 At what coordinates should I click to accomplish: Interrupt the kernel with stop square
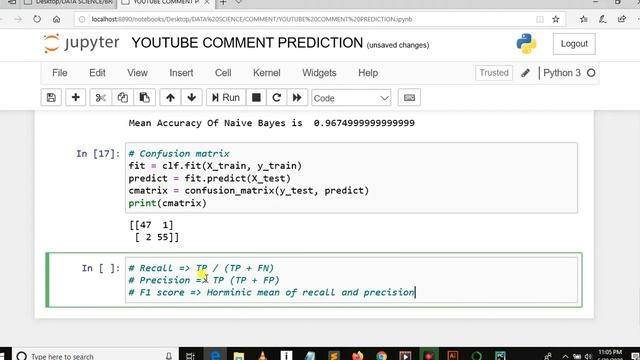tap(256, 98)
